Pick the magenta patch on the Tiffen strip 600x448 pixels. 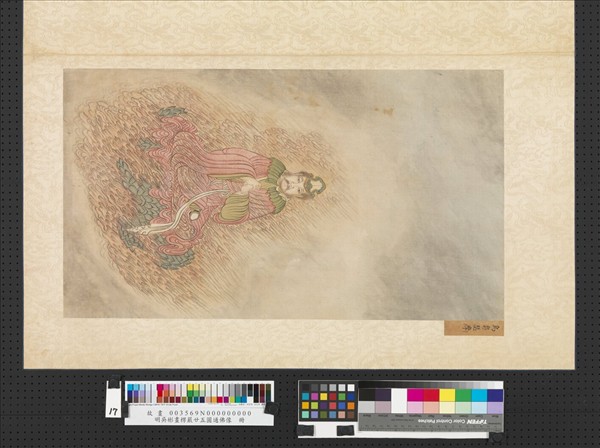415,395
